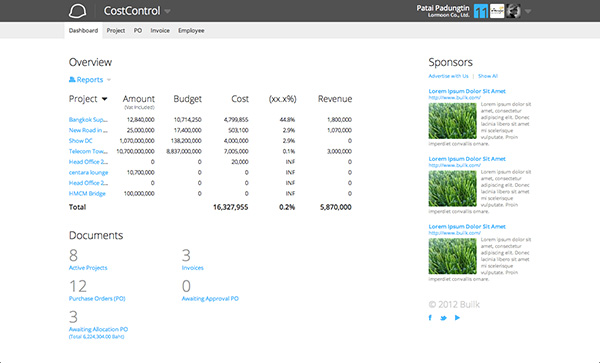Click the blue company logo in header
The width and height of the screenshot is (600, 363).
(x=481, y=11)
